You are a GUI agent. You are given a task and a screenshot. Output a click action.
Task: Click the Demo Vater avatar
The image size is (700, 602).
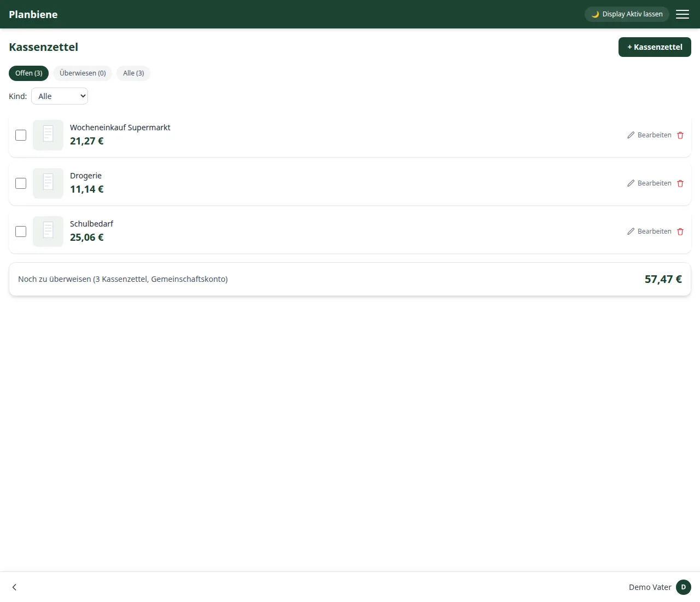coord(684,587)
